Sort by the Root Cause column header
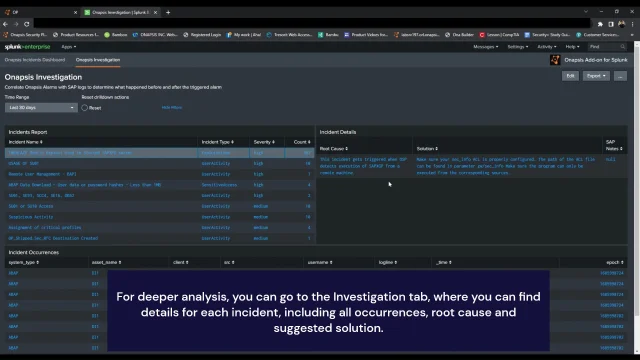640x360 pixels. pos(333,149)
